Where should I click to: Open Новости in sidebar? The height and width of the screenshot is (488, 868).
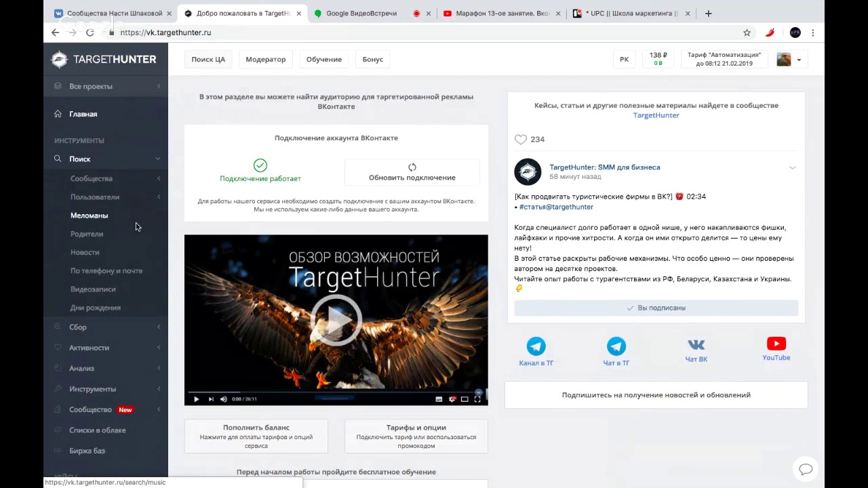[x=85, y=252]
